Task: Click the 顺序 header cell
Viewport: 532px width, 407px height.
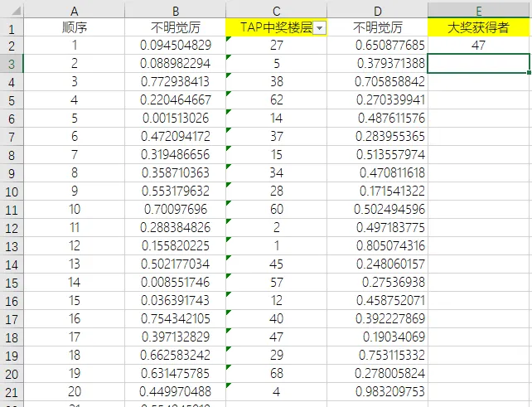Action: (x=75, y=27)
